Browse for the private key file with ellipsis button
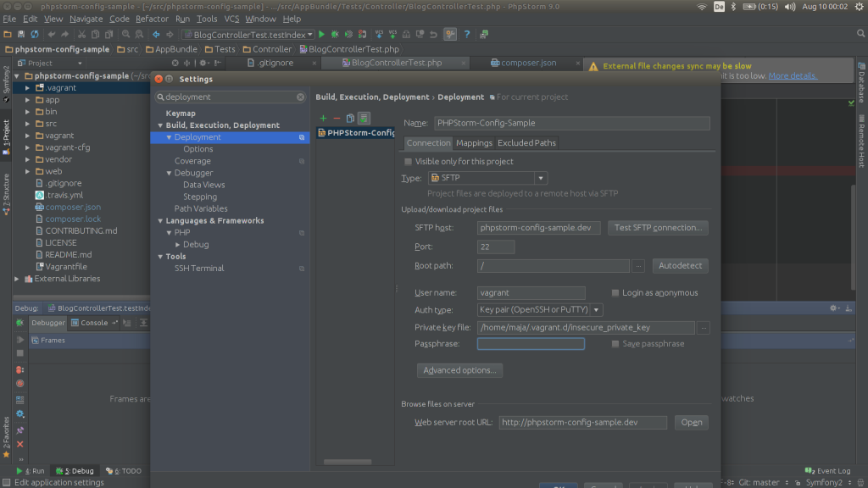Image resolution: width=868 pixels, height=488 pixels. pos(704,328)
